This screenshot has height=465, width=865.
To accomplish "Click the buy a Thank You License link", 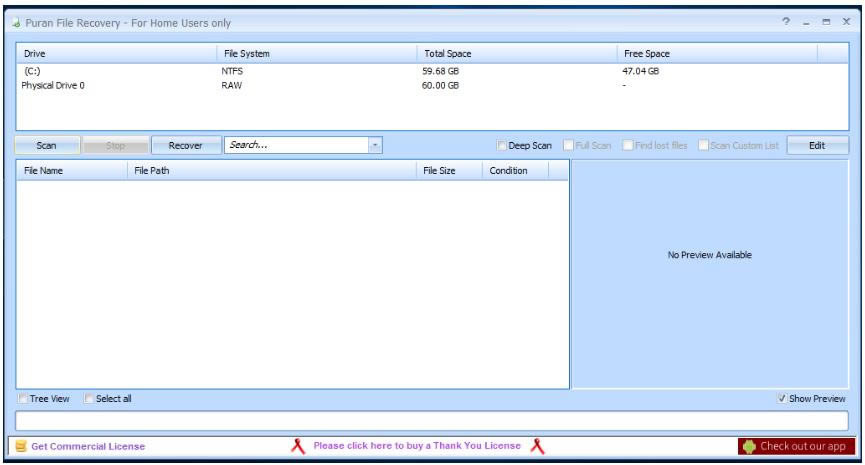I will [x=417, y=446].
